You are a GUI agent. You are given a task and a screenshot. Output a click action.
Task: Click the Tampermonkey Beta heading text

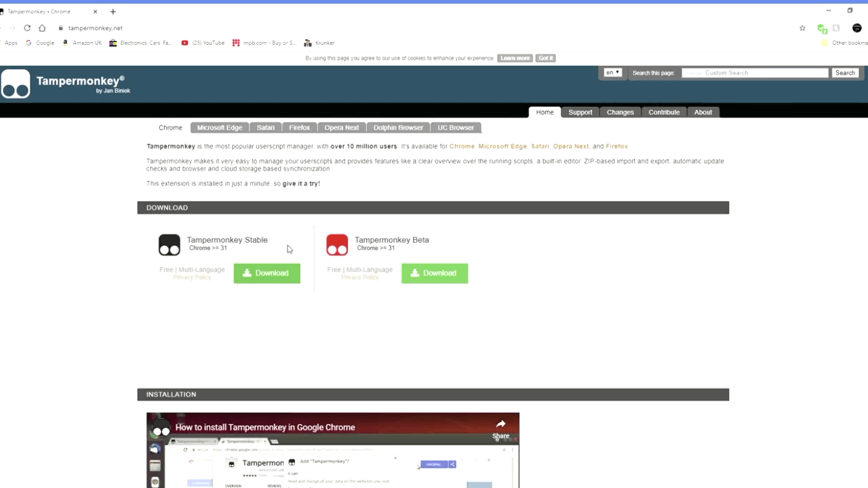click(x=392, y=240)
